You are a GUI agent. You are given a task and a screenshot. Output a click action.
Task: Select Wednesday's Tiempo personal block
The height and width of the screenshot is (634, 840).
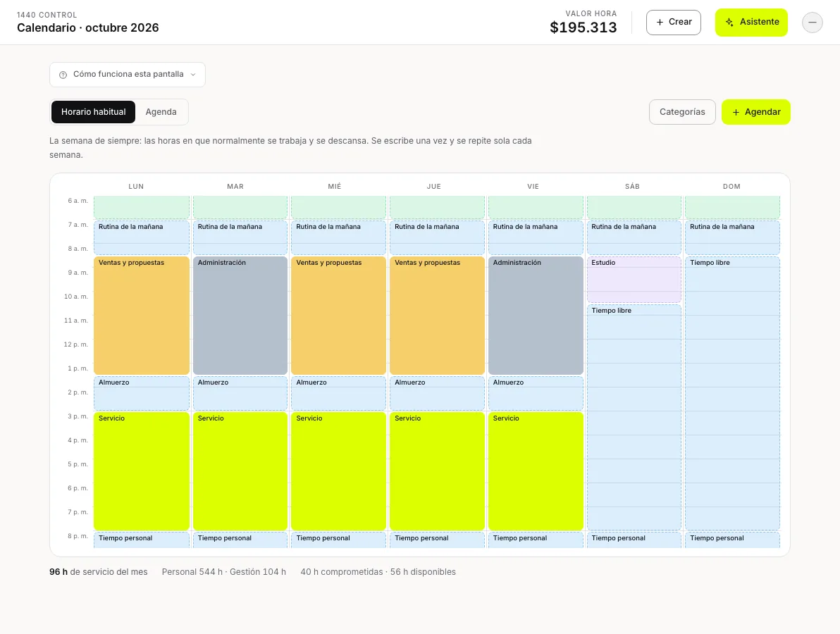coord(338,540)
